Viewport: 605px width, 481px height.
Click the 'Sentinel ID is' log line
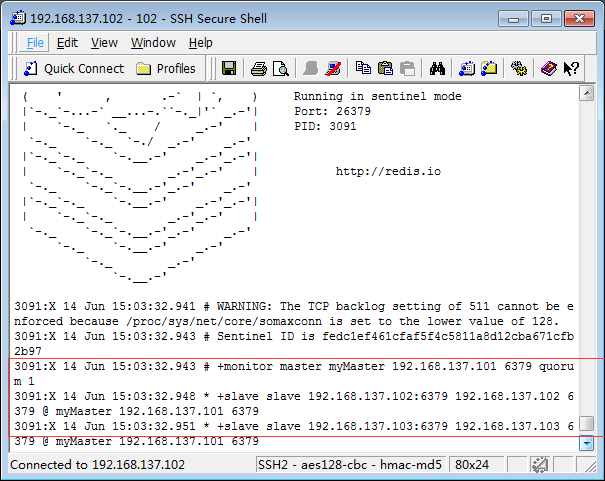(x=294, y=344)
